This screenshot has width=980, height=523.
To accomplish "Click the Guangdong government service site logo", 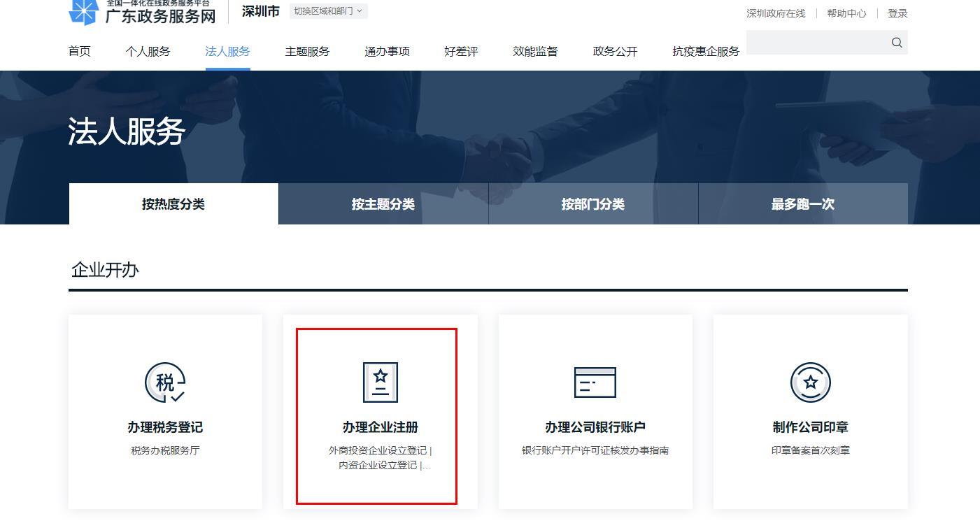I will 143,13.
